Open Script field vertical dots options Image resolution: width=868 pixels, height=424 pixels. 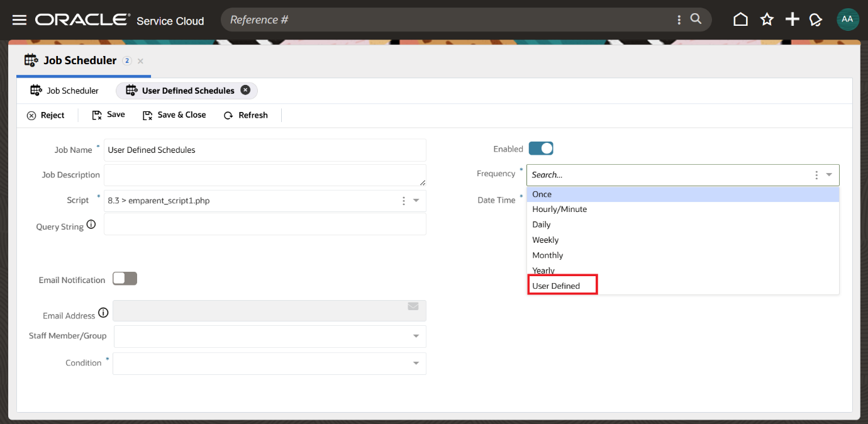tap(403, 201)
